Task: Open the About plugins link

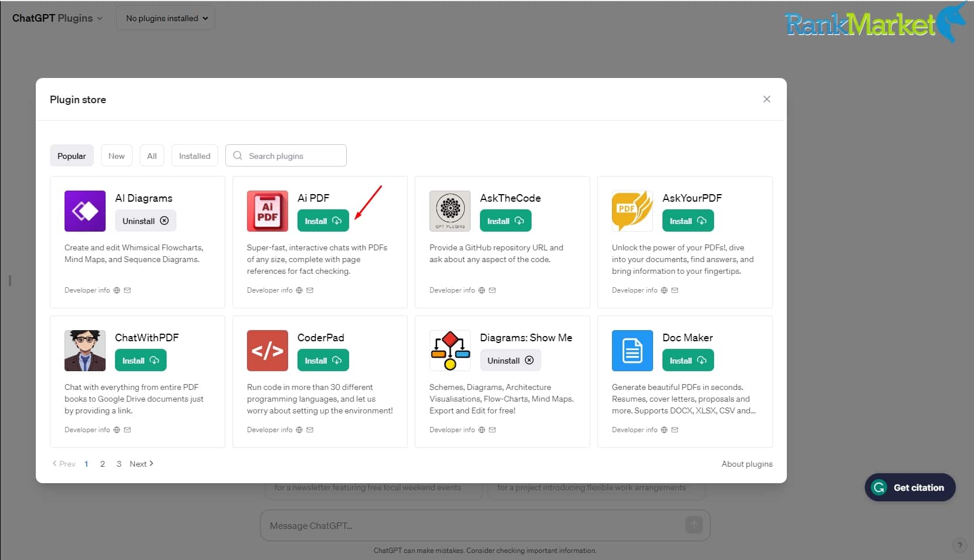Action: point(747,464)
